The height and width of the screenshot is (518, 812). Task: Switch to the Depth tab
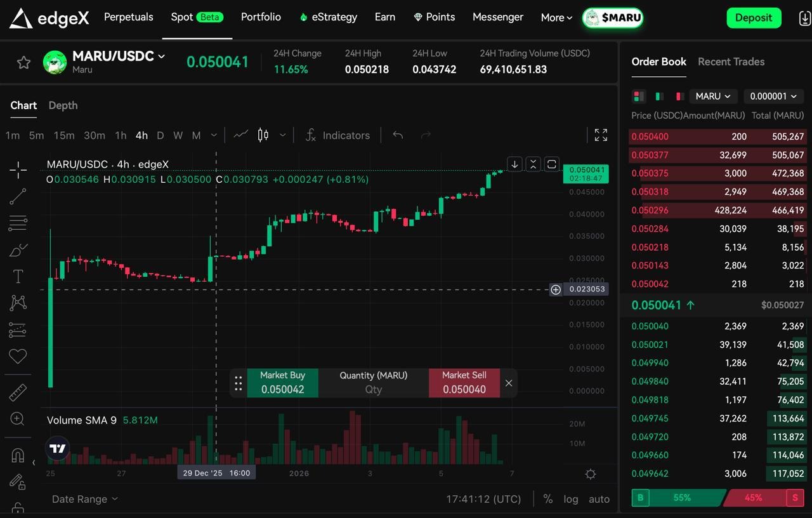coord(63,105)
